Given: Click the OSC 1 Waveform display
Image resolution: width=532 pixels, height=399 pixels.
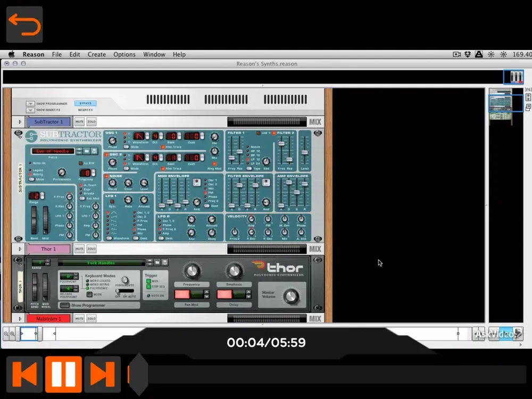Looking at the screenshot, I should pos(139,136).
